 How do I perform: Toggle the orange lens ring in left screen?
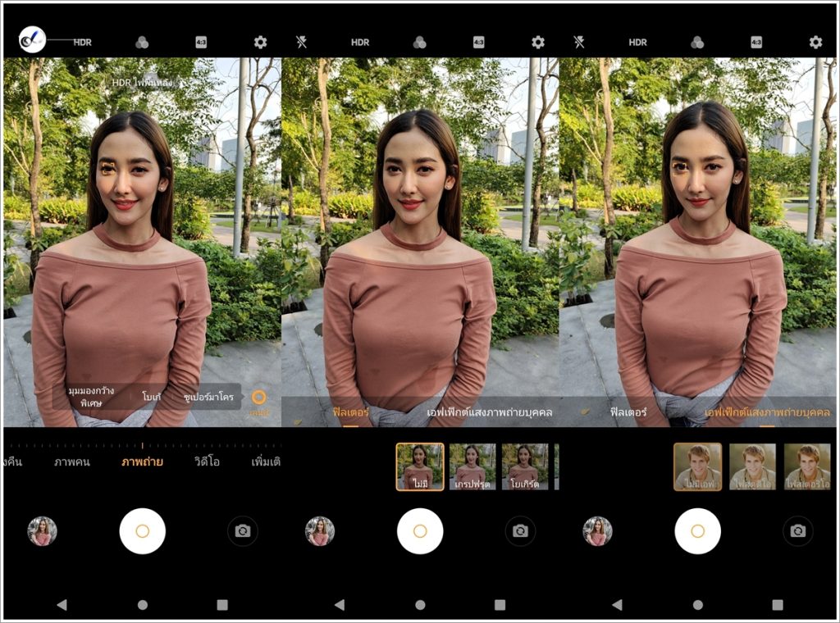(x=259, y=398)
